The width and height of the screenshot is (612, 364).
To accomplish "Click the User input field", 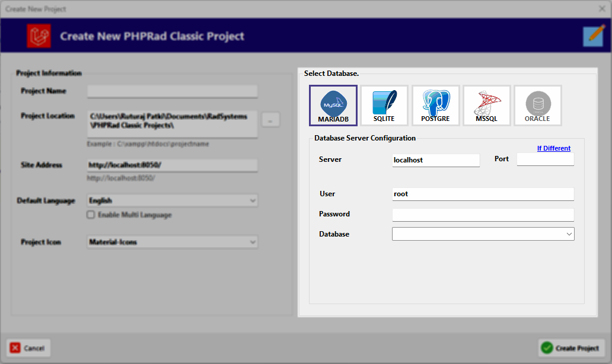I will [x=483, y=194].
